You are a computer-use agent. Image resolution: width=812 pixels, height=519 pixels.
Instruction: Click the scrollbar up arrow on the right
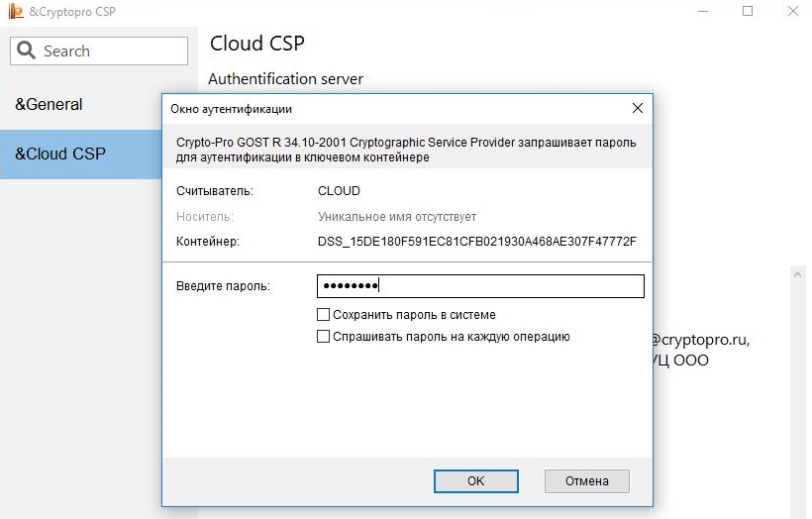(797, 275)
